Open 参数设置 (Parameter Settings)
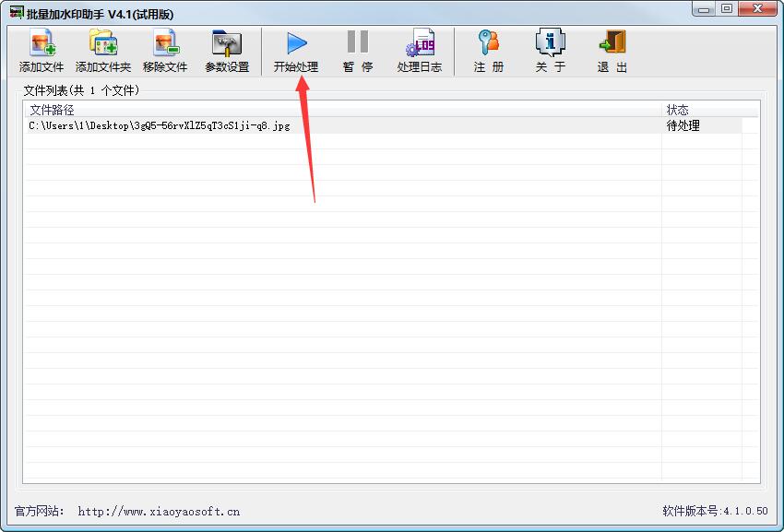This screenshot has width=784, height=532. click(227, 51)
